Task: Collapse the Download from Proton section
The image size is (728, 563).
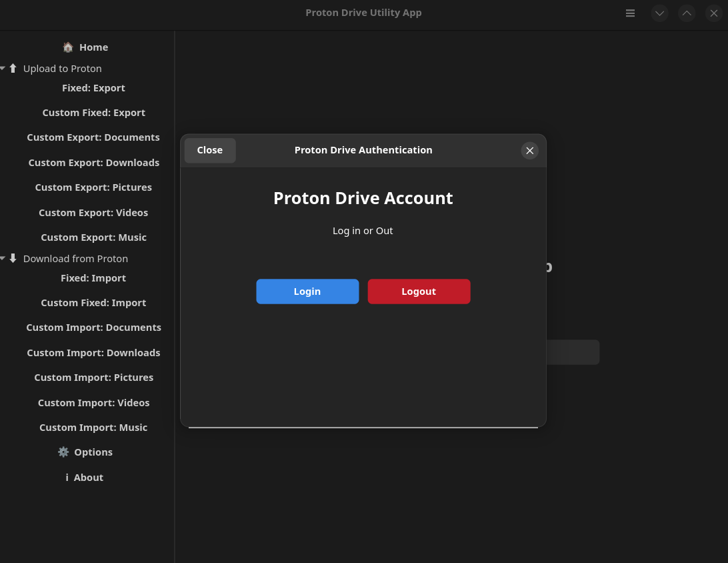Action: (3, 258)
